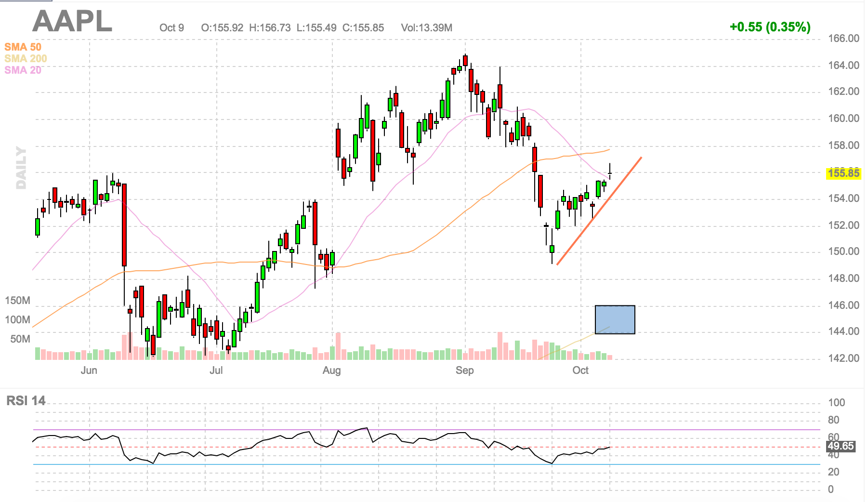Click the 150M volume axis label

tap(17, 301)
